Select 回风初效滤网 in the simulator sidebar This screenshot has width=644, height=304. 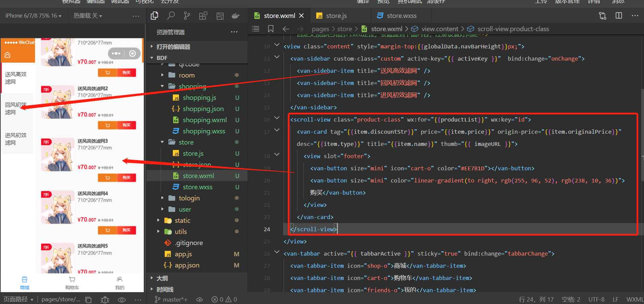pos(16,108)
